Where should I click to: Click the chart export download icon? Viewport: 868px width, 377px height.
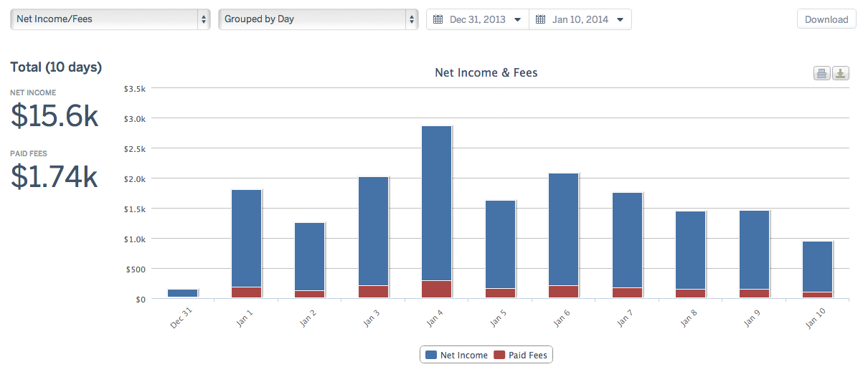[x=841, y=73]
